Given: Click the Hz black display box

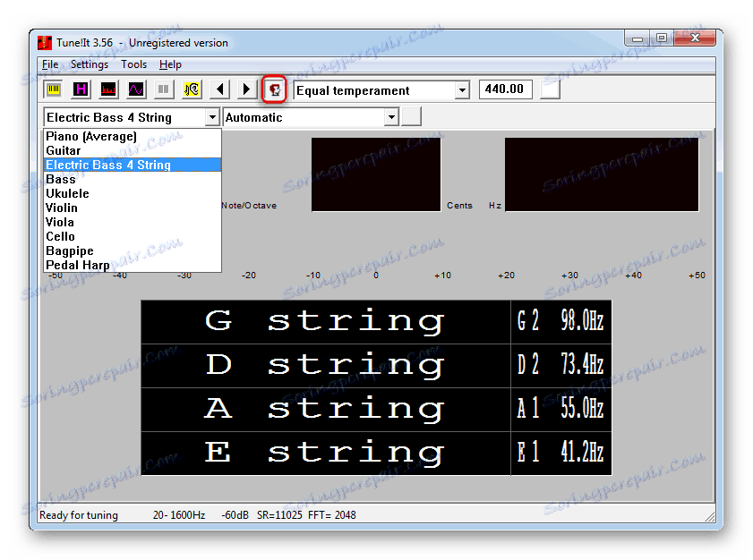Looking at the screenshot, I should pos(602,174).
